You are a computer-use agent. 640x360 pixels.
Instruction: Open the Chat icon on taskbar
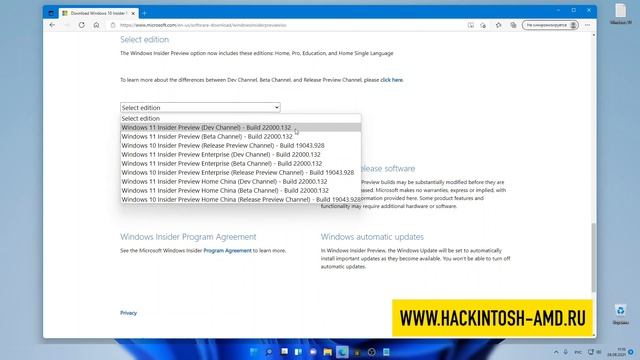(x=313, y=352)
